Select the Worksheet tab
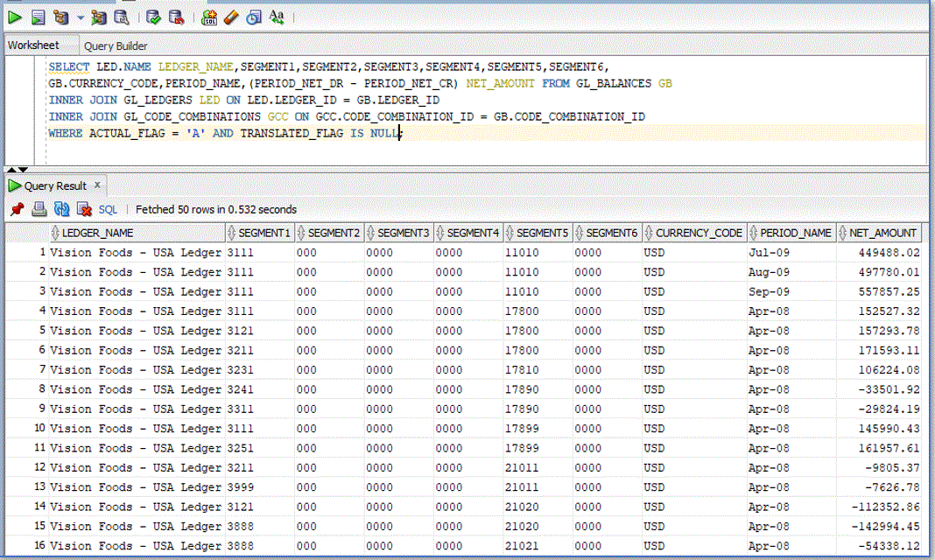 pyautogui.click(x=35, y=45)
